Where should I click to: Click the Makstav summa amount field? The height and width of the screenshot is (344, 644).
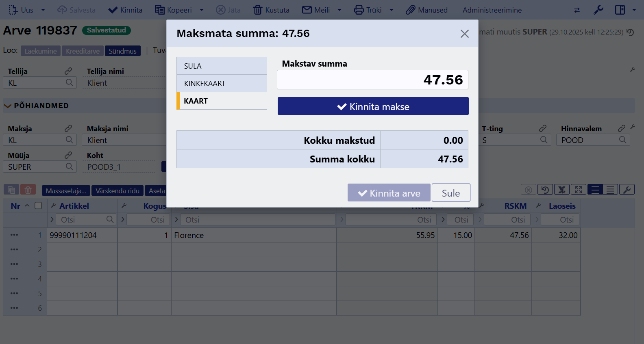point(372,80)
